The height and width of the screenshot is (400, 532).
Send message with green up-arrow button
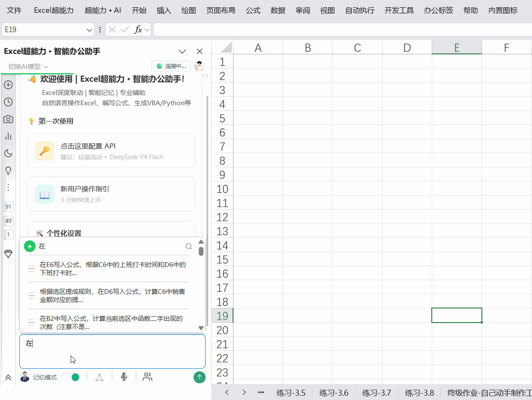199,377
